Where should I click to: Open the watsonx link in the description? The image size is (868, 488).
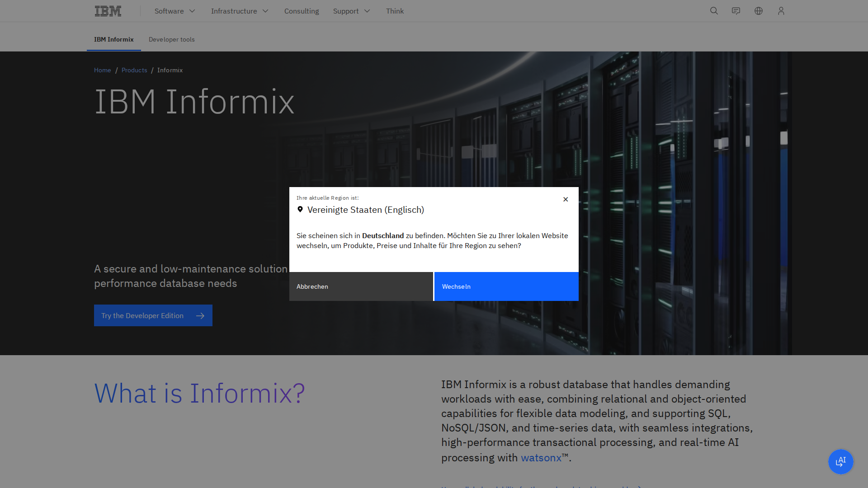541,457
